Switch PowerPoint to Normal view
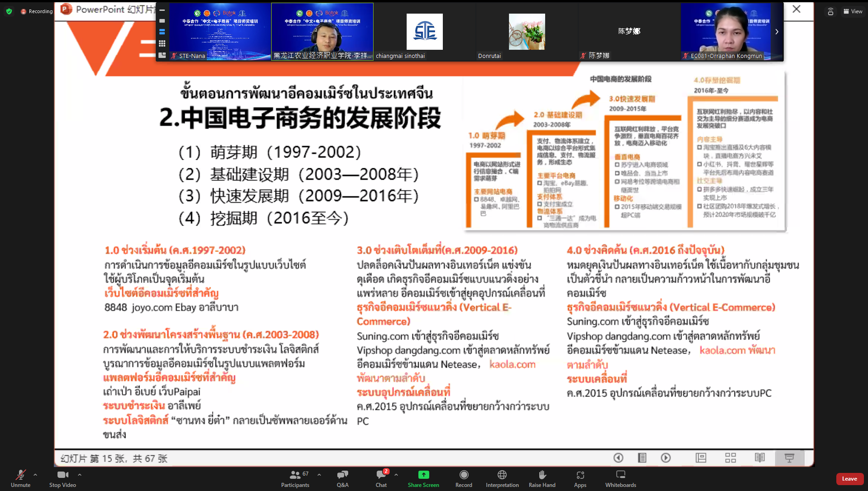868x491 pixels. [x=701, y=458]
